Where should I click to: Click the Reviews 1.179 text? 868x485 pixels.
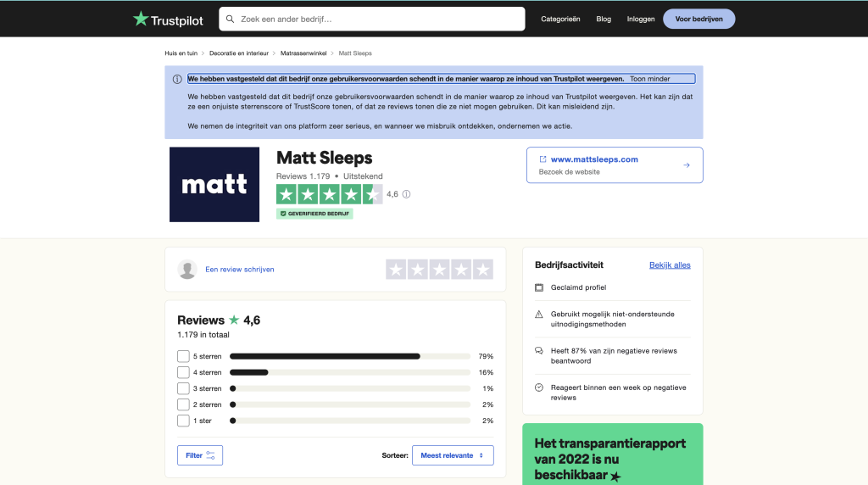303,176
